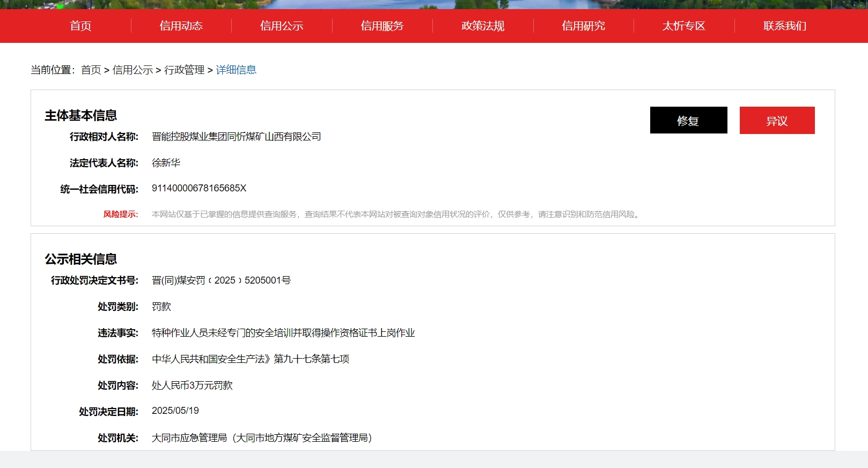Click the red 异议 button
Screen dimensions: 868x468
(x=777, y=120)
